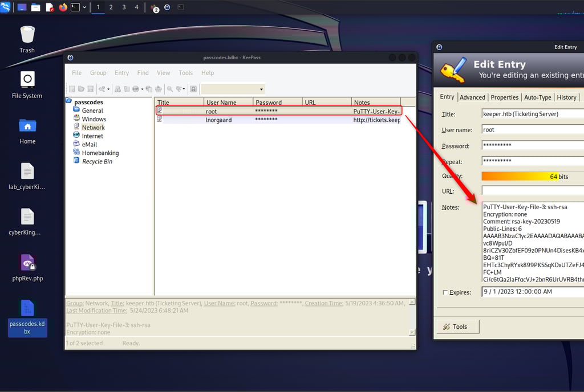This screenshot has width=584, height=392.
Task: Switch to History tab in Edit Entry
Action: point(566,97)
